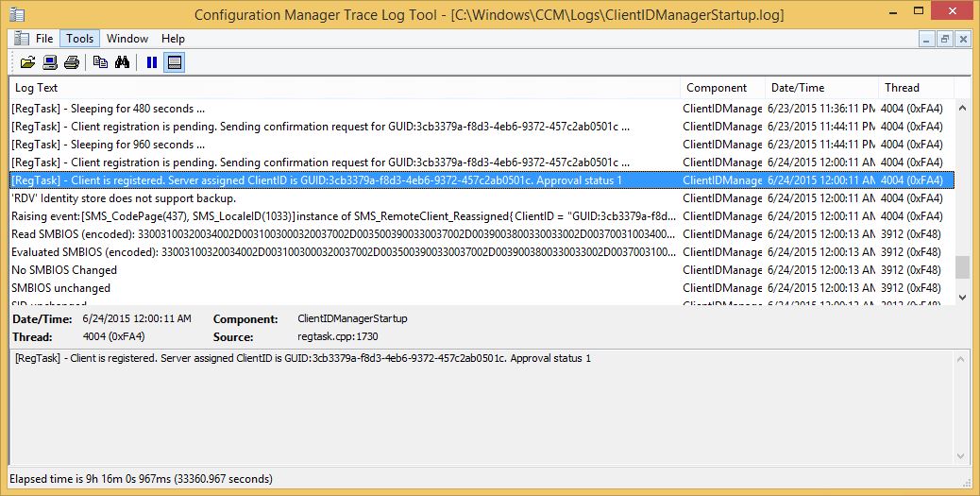Click the Open log file icon

click(27, 62)
